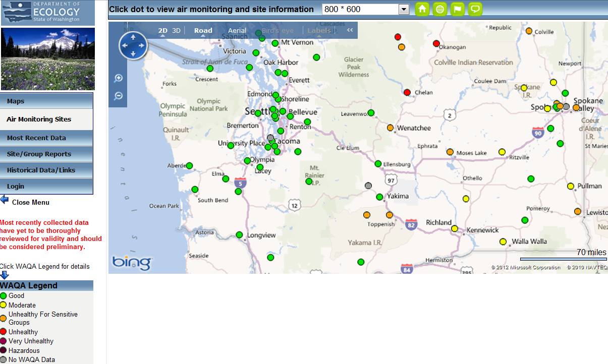
Task: Click the green dot at Longview
Action: tap(239, 235)
